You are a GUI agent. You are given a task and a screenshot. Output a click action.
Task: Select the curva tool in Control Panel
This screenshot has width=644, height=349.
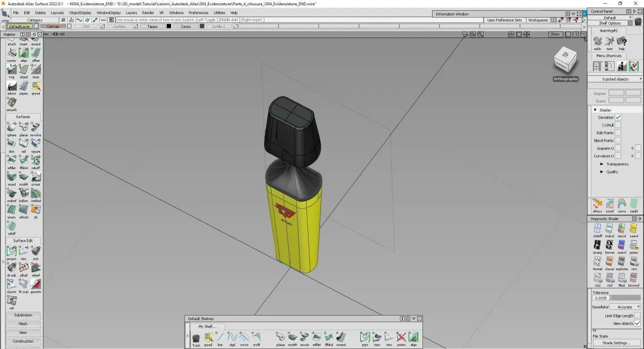(x=621, y=205)
